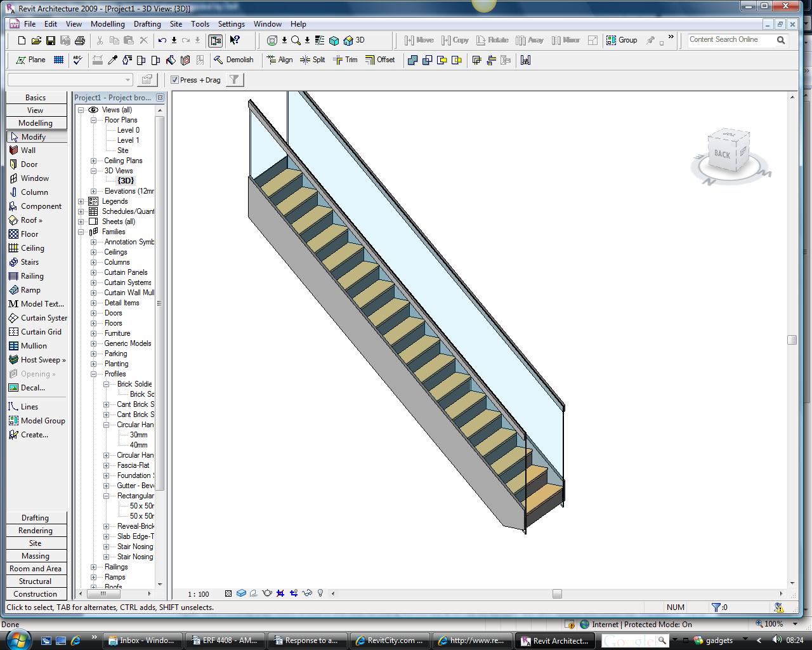Activate the Split tool
The height and width of the screenshot is (650, 812).
pyautogui.click(x=312, y=60)
